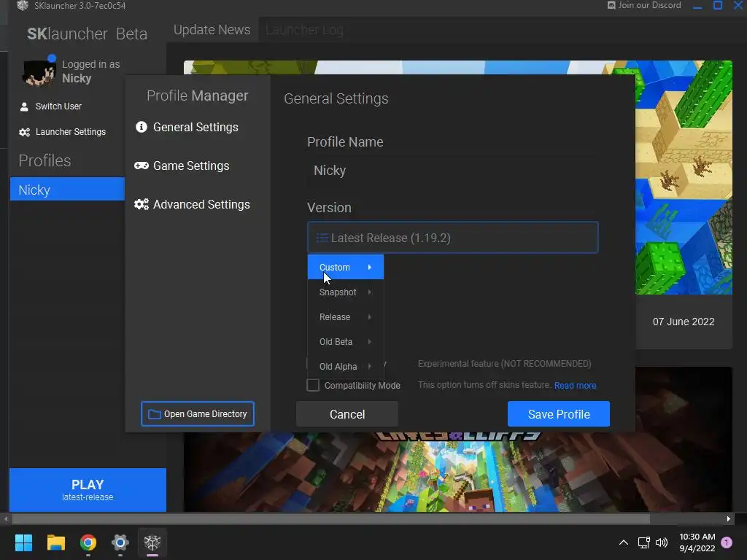Viewport: 747px width, 560px height.
Task: Click the user icon beside Switch User
Action: pos(24,106)
